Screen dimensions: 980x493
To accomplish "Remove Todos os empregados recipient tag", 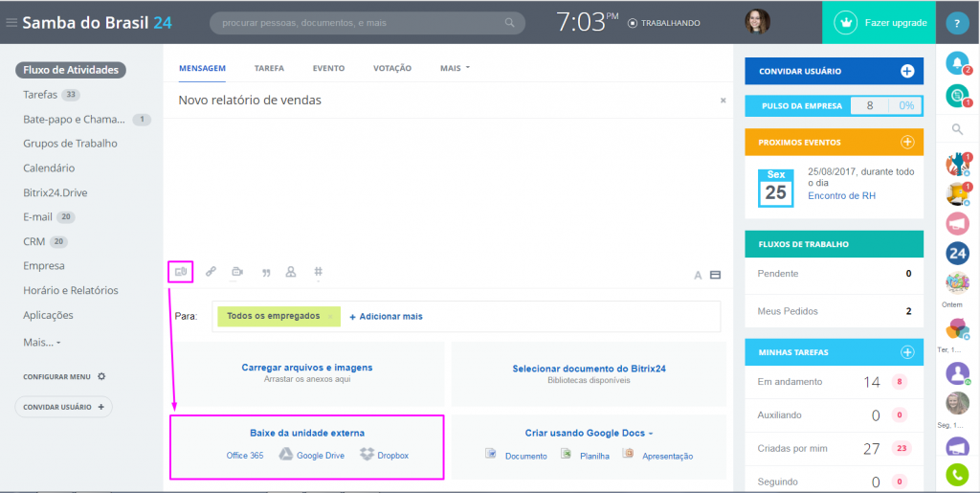I will [330, 317].
